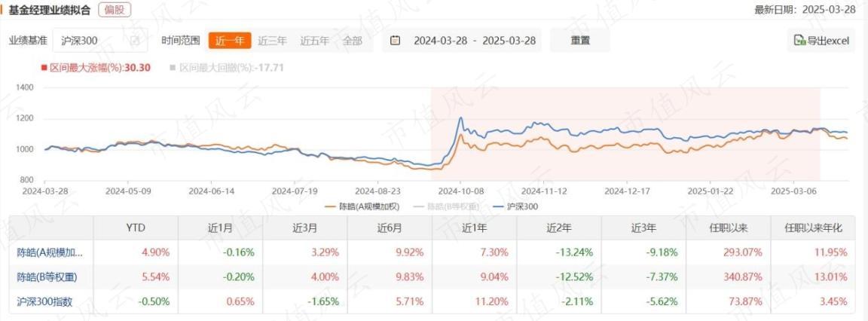Click the gray 区间最大回撤 legend marker
Image resolution: width=868 pixels, height=321 pixels.
pos(173,68)
